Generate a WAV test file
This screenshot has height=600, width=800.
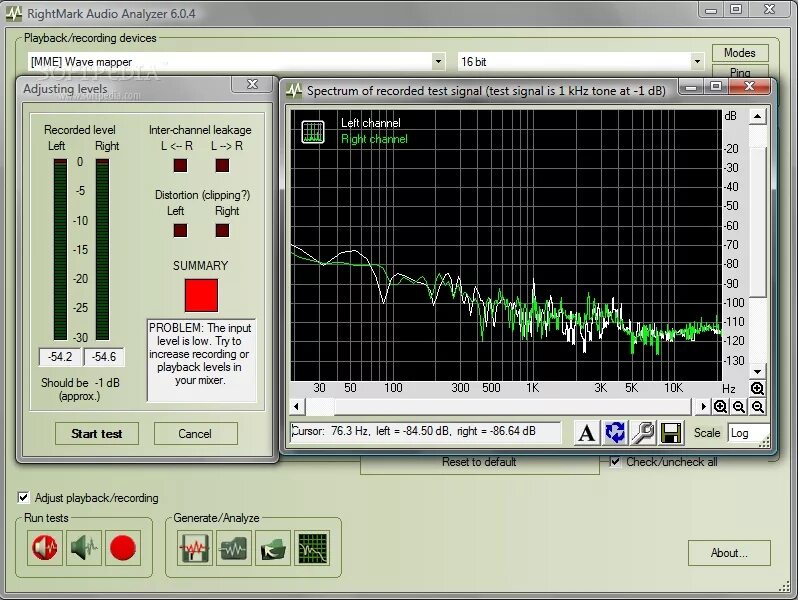(197, 547)
